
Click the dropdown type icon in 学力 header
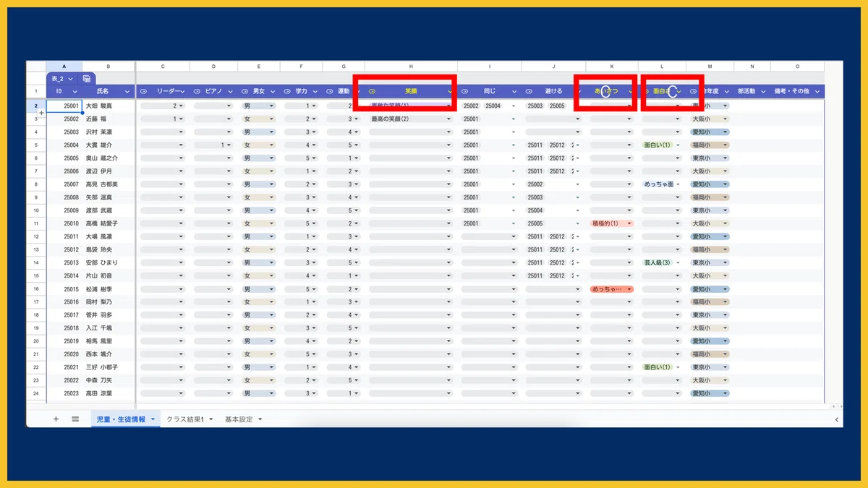coord(287,92)
